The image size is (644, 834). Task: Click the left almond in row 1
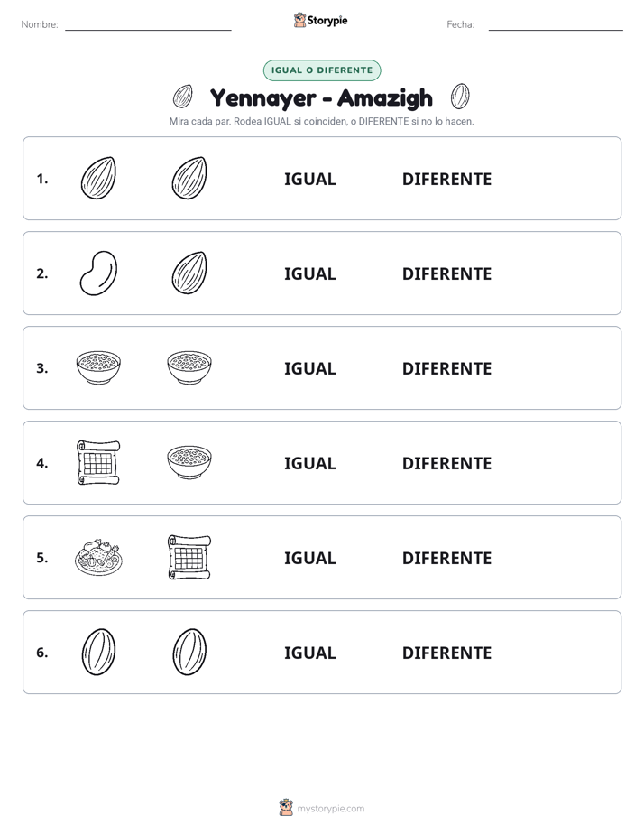98,178
